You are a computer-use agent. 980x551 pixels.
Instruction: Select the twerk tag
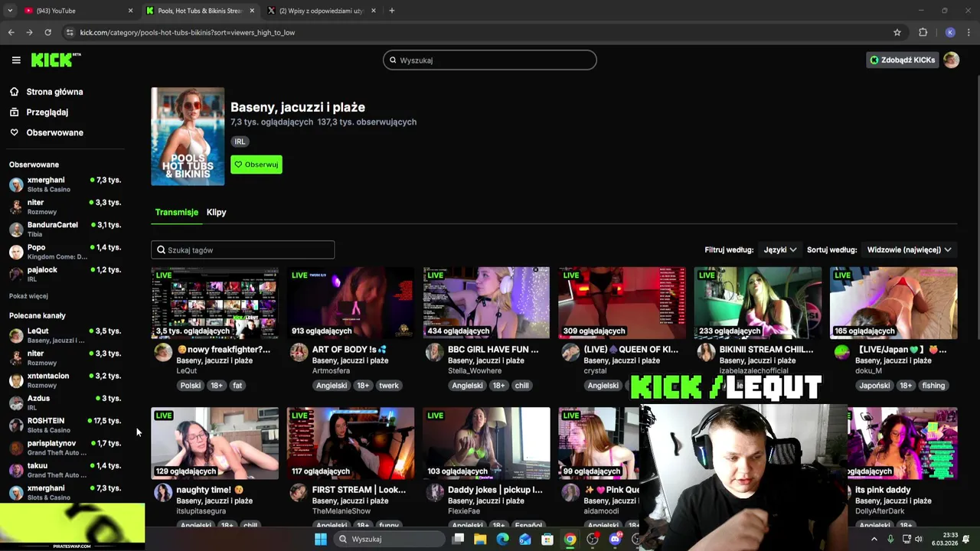(389, 386)
